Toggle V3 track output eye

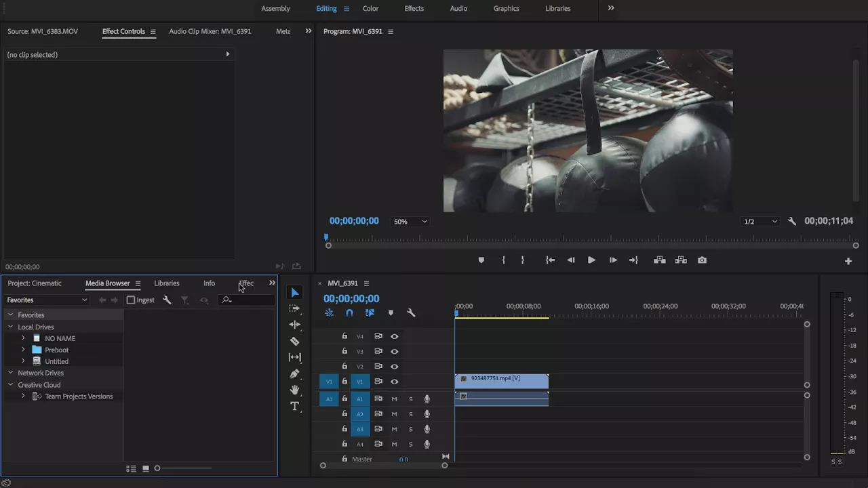coord(394,351)
